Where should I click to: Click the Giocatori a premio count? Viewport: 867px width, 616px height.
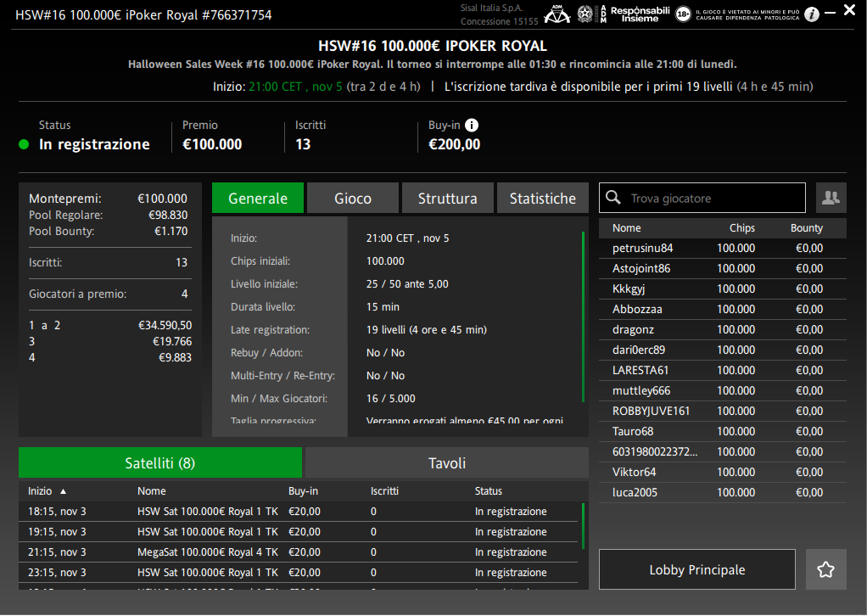point(185,294)
